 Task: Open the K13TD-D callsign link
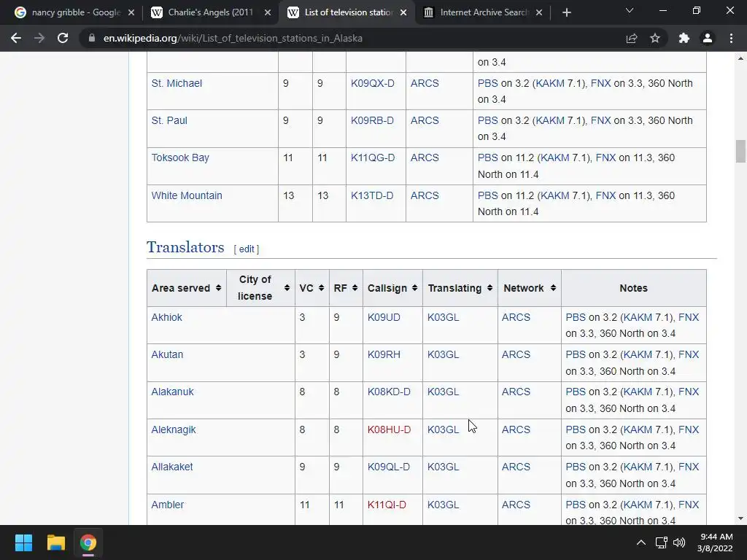coord(372,195)
